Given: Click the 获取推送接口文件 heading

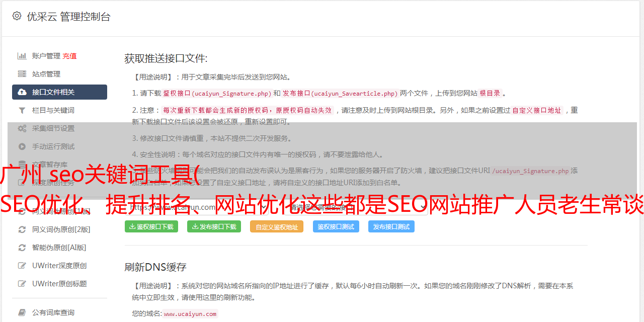Looking at the screenshot, I should pos(166,58).
